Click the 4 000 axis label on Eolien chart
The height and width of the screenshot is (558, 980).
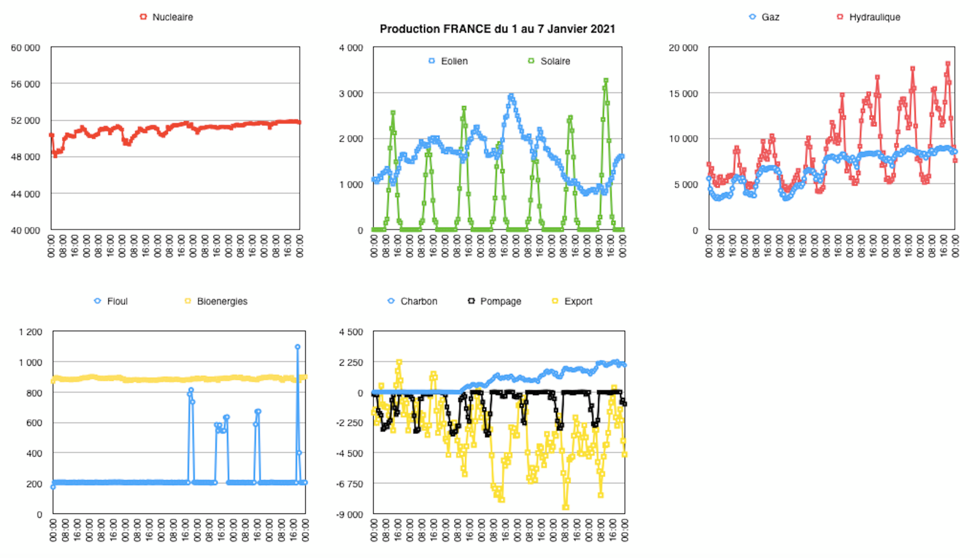tap(351, 48)
